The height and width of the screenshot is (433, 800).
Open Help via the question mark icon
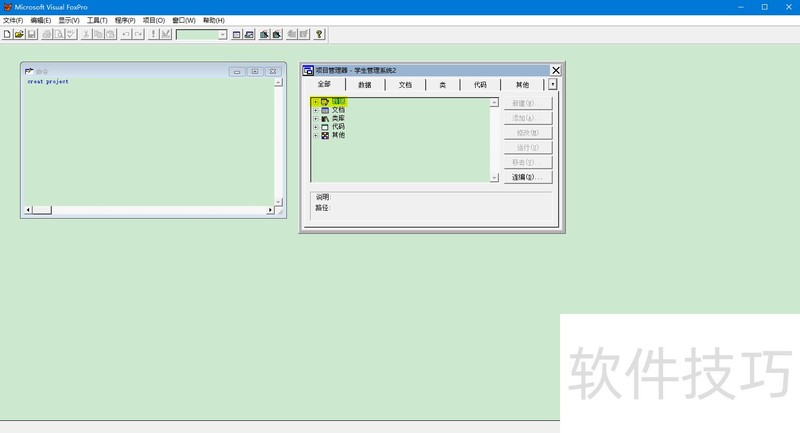pyautogui.click(x=319, y=34)
